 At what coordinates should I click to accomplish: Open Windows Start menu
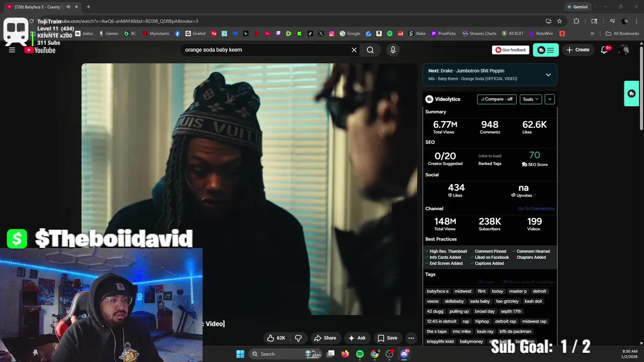pos(240,354)
